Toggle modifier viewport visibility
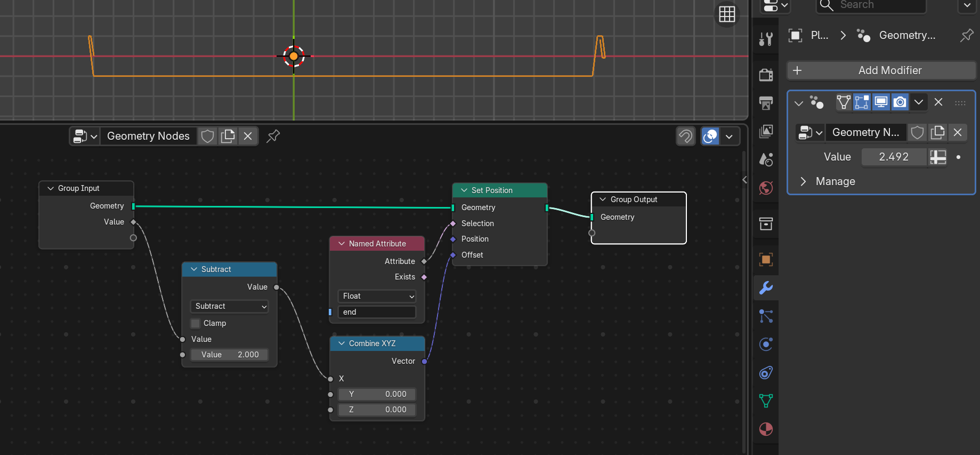Image resolution: width=980 pixels, height=455 pixels. pos(881,102)
